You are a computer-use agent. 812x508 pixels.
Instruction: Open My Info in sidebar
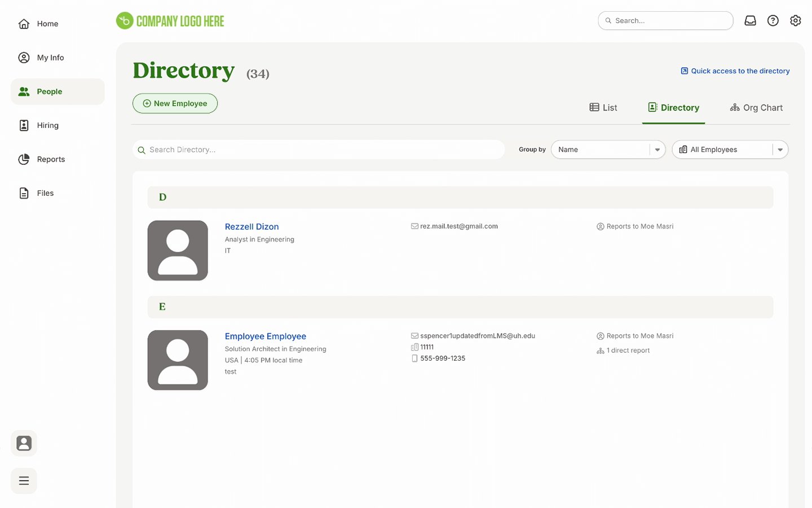coord(50,58)
